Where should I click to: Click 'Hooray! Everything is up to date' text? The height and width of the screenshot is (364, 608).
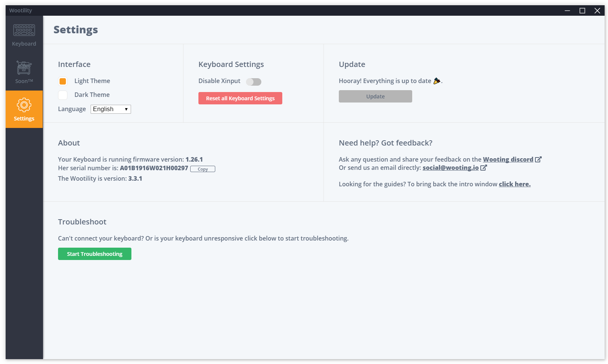pos(385,81)
